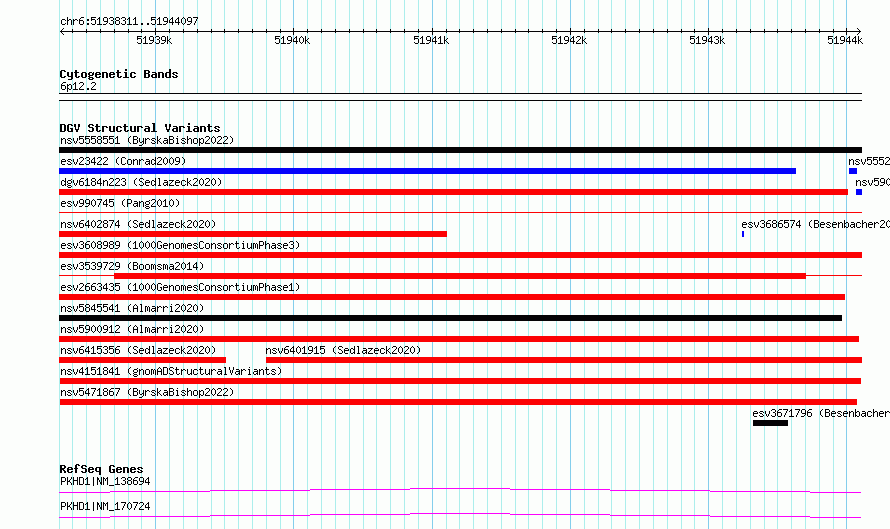890x529 pixels.
Task: Click the chr6:51938311..51944097 coordinate label
Action: [x=129, y=21]
